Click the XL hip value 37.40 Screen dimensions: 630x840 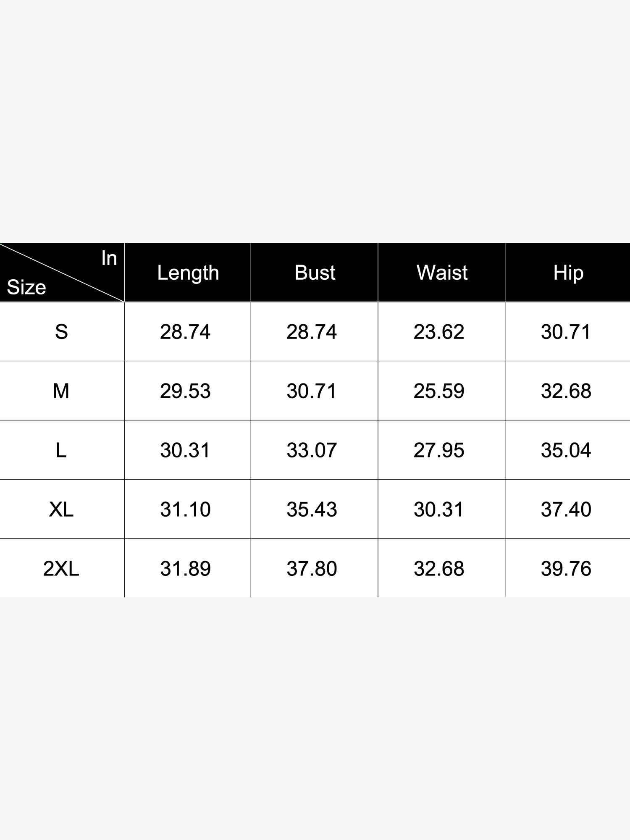click(x=566, y=509)
